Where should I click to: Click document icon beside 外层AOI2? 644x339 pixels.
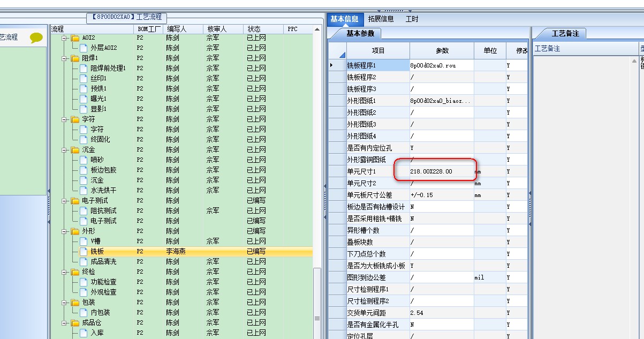tap(84, 48)
